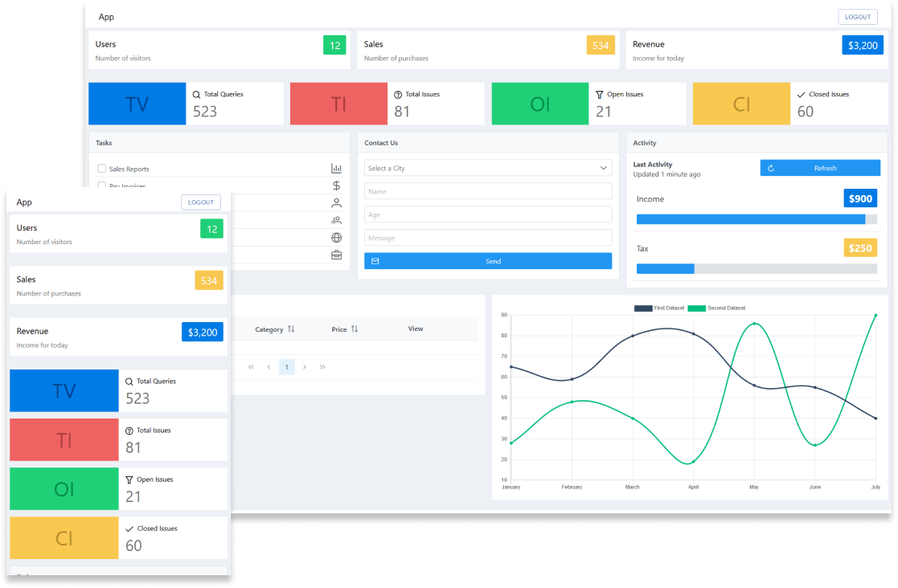Image resolution: width=898 pixels, height=588 pixels.
Task: Click the search icon beside Total Queries in desktop view
Action: coord(196,94)
